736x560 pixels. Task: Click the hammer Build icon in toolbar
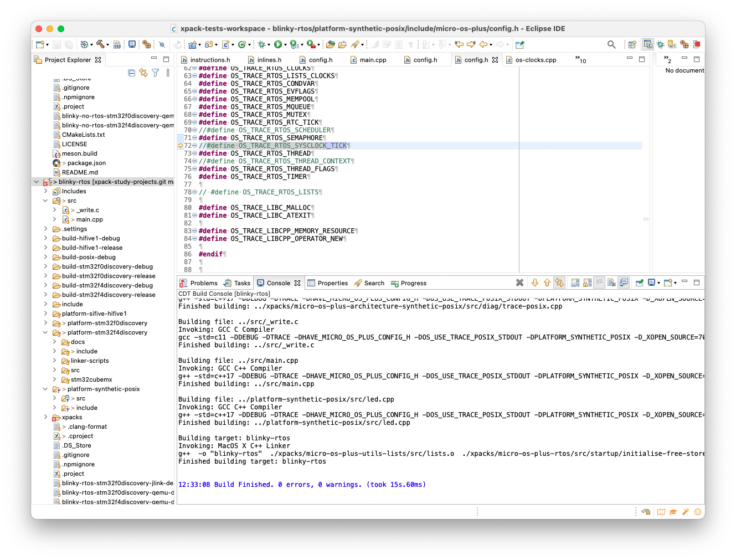[x=100, y=44]
